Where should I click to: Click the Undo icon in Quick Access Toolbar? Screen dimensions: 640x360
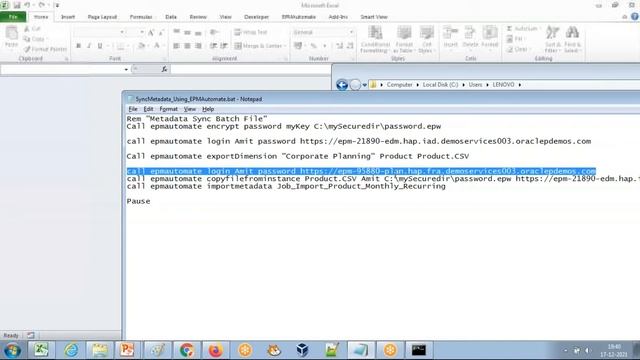click(x=27, y=5)
